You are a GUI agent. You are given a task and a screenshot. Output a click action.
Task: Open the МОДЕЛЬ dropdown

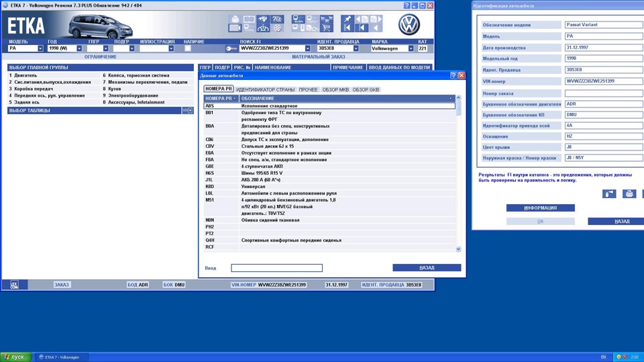point(40,48)
